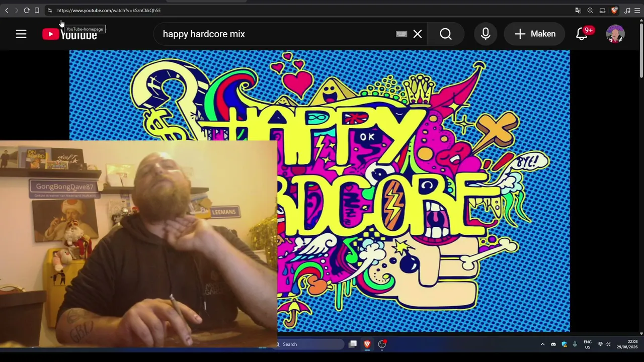
Task: Bookmark this page in the browser toolbar
Action: [37, 10]
